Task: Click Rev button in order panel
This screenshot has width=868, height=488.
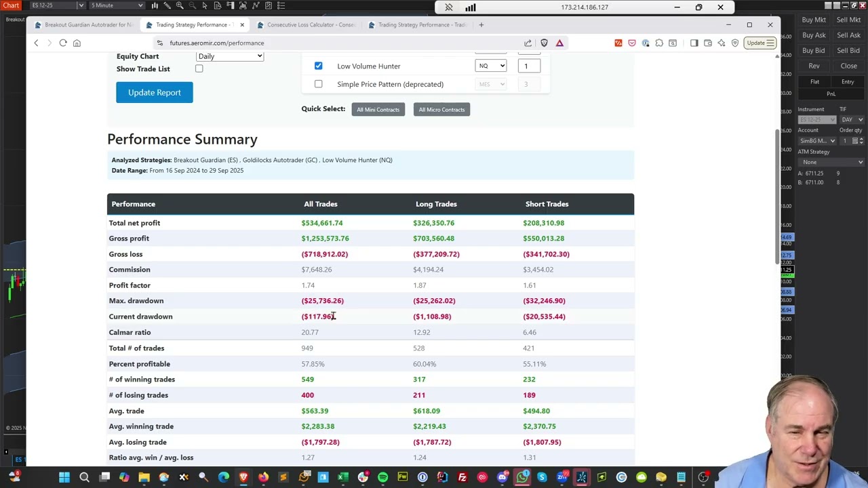Action: click(814, 66)
